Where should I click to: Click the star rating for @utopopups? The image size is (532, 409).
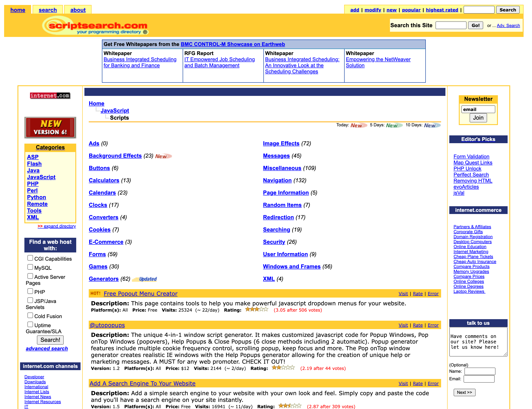tap(283, 368)
